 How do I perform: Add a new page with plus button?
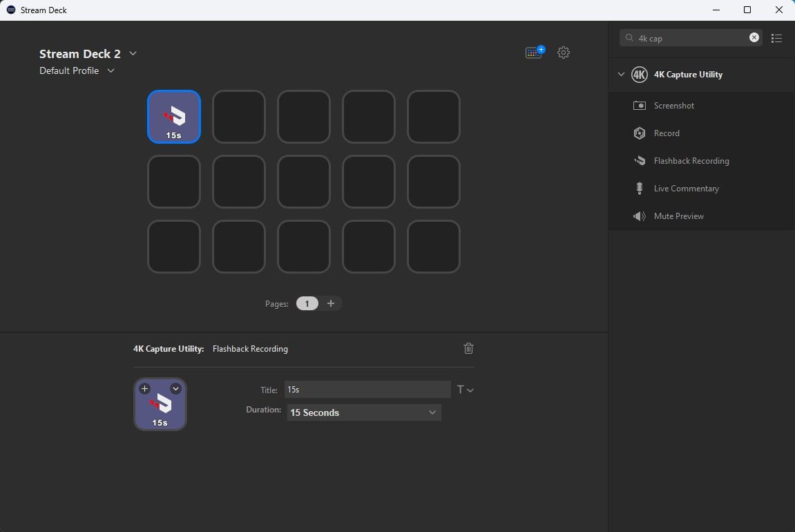pyautogui.click(x=331, y=303)
